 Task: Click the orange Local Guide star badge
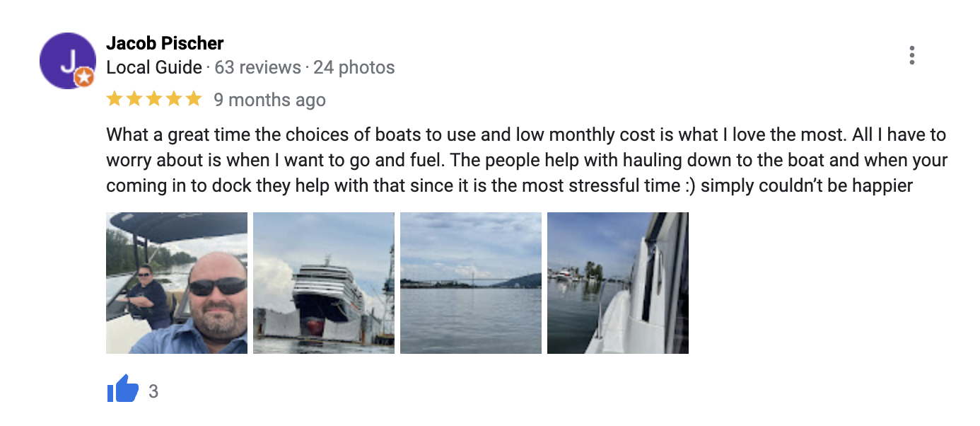(84, 77)
